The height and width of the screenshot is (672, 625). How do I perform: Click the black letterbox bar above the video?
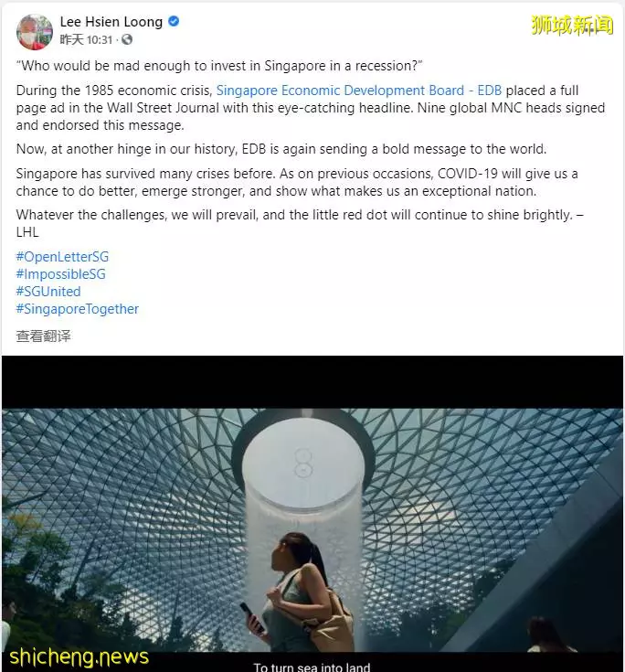point(312,382)
